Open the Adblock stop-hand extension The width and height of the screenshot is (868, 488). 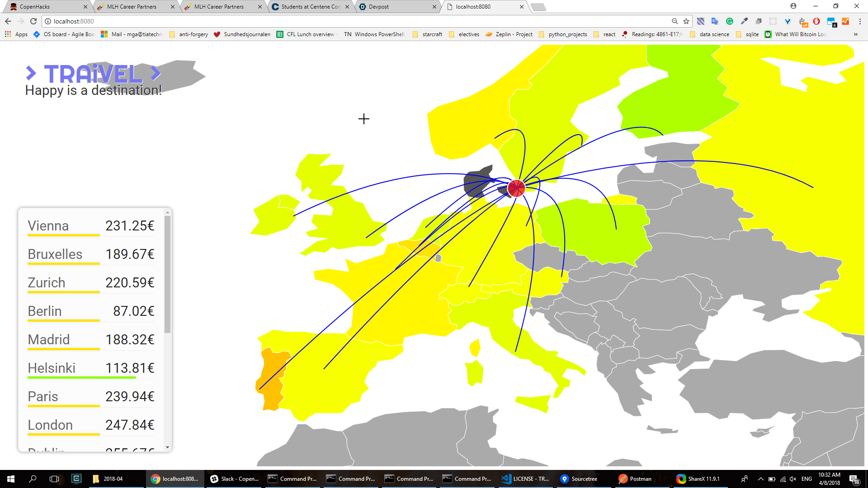click(x=816, y=21)
